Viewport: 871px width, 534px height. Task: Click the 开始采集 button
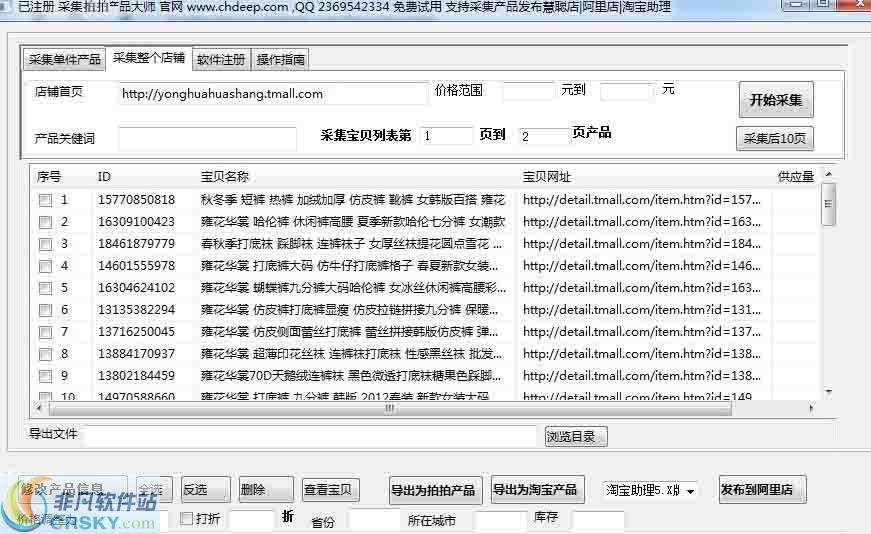(776, 100)
